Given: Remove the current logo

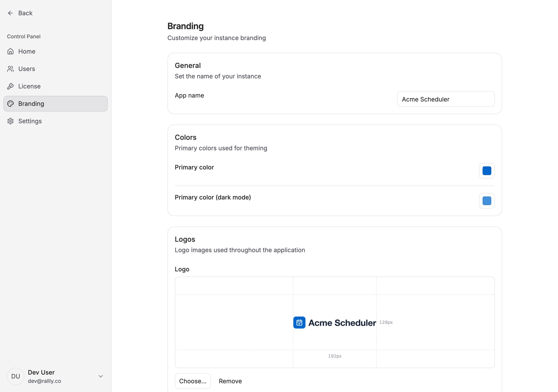Looking at the screenshot, I should pos(230,381).
